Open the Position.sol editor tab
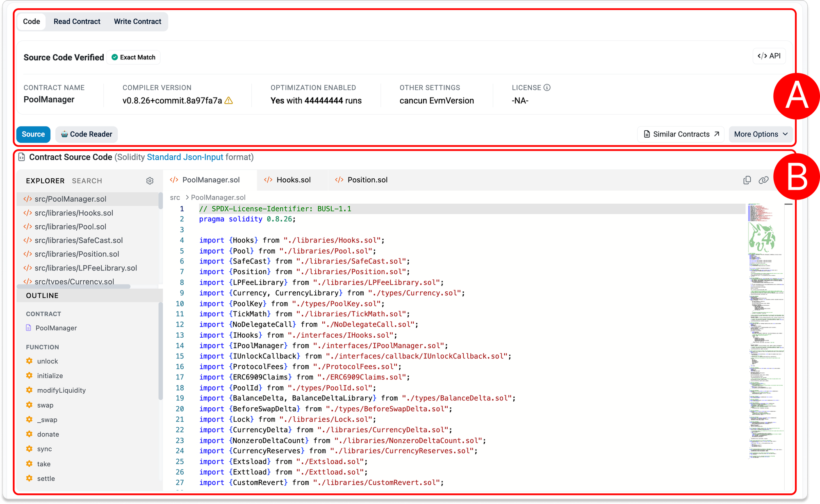 coord(367,180)
